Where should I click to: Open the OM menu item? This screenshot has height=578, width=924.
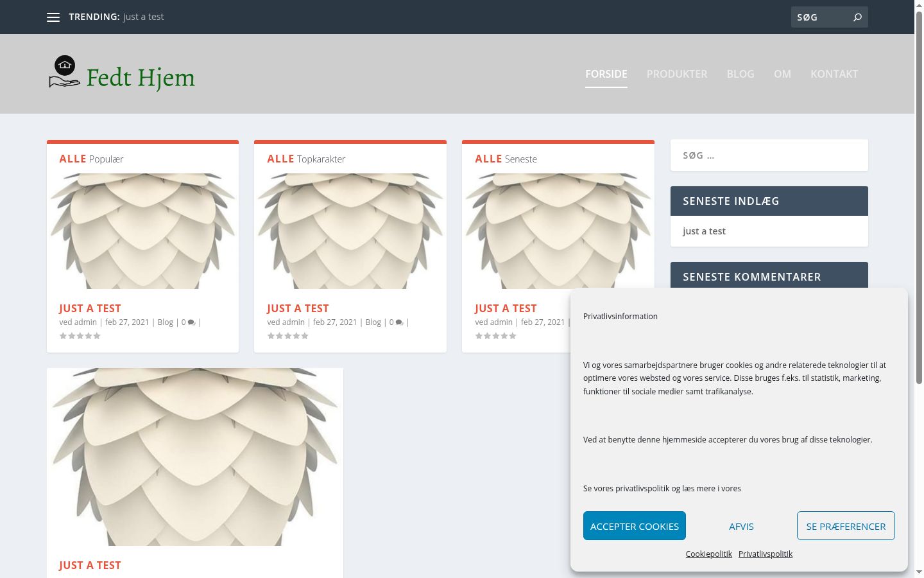click(x=782, y=74)
